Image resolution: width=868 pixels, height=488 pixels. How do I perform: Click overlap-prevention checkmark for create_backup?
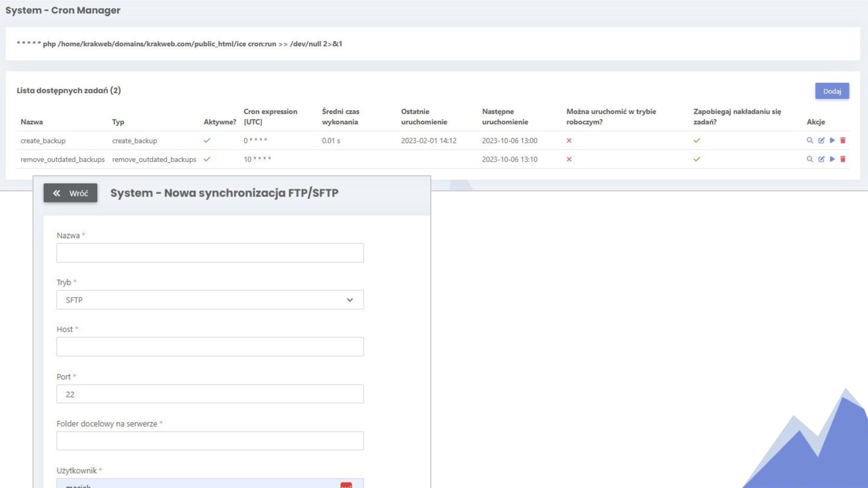697,141
